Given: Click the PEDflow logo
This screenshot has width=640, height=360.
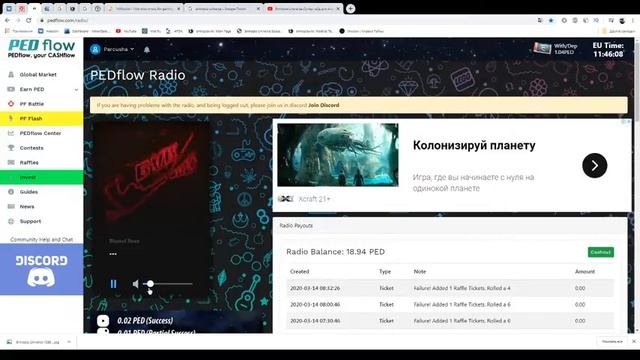Looking at the screenshot, I should 41,49.
